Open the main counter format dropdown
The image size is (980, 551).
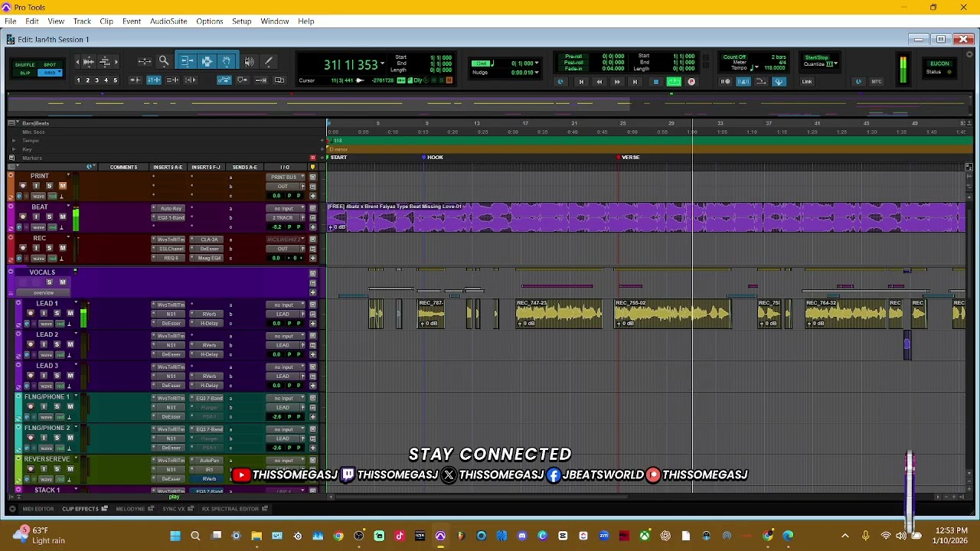(382, 64)
